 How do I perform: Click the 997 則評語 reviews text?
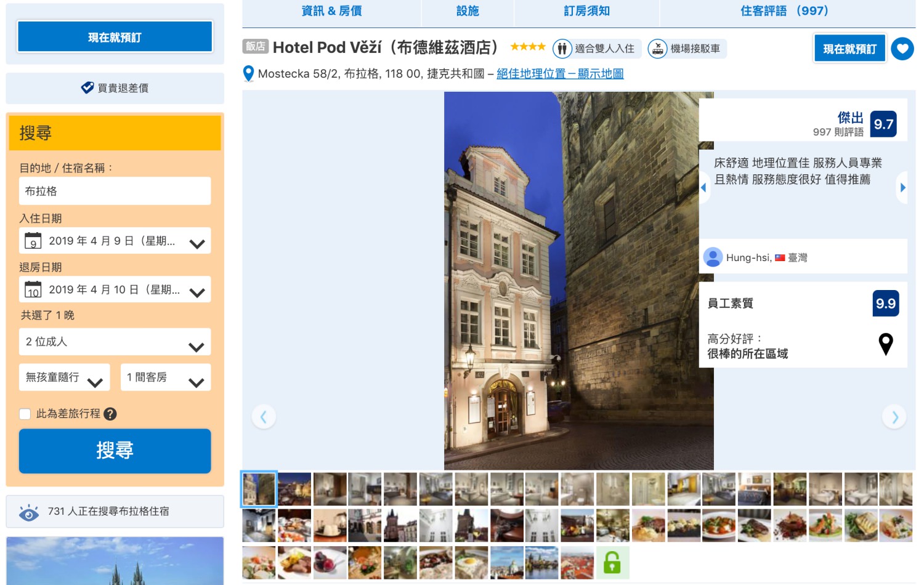tap(838, 132)
